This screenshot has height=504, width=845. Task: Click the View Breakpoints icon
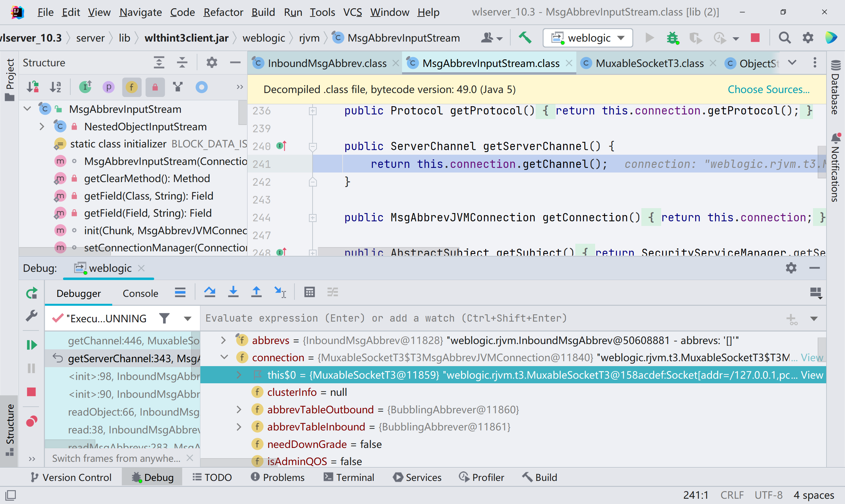(x=32, y=422)
